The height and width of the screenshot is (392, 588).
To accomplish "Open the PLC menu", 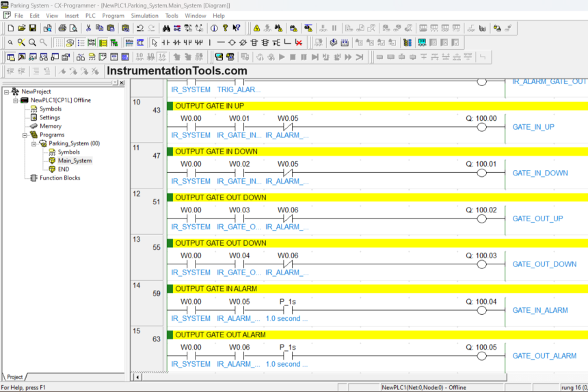I will coord(90,16).
